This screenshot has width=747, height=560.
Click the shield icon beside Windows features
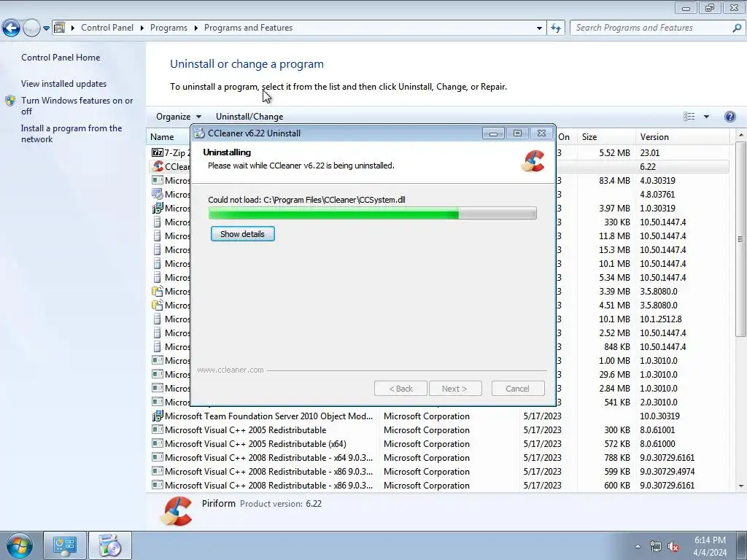point(10,101)
